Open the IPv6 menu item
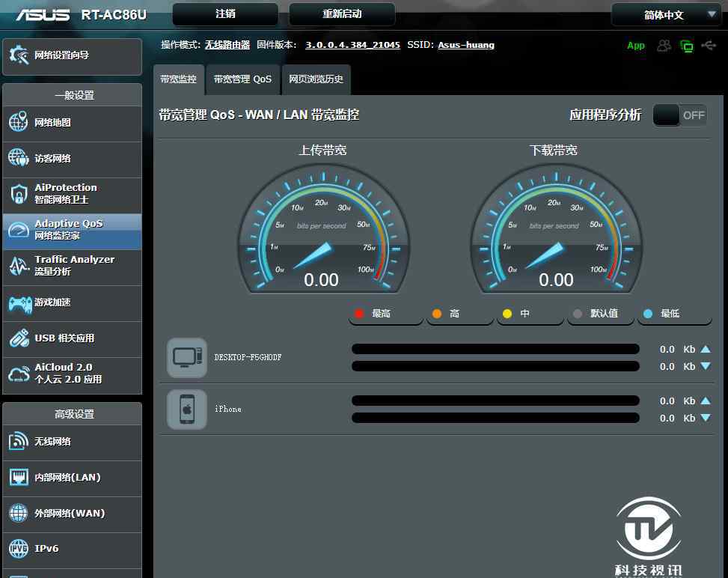The image size is (728, 578). [x=72, y=550]
